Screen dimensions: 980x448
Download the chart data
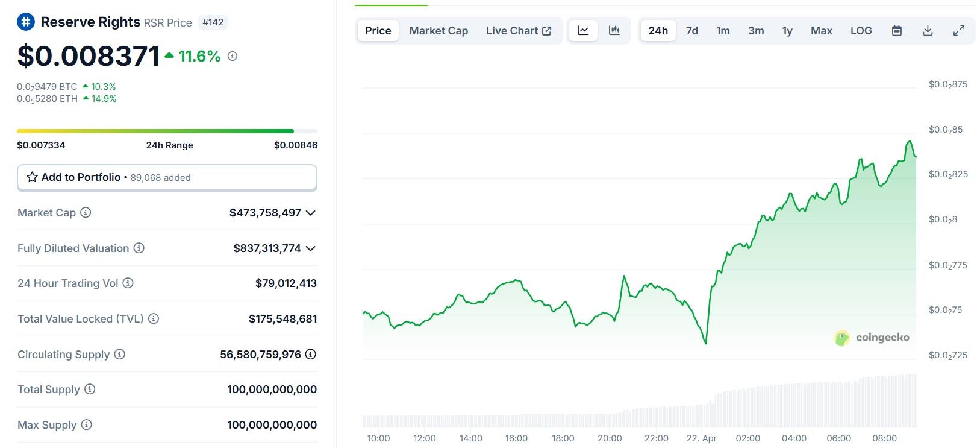point(928,31)
